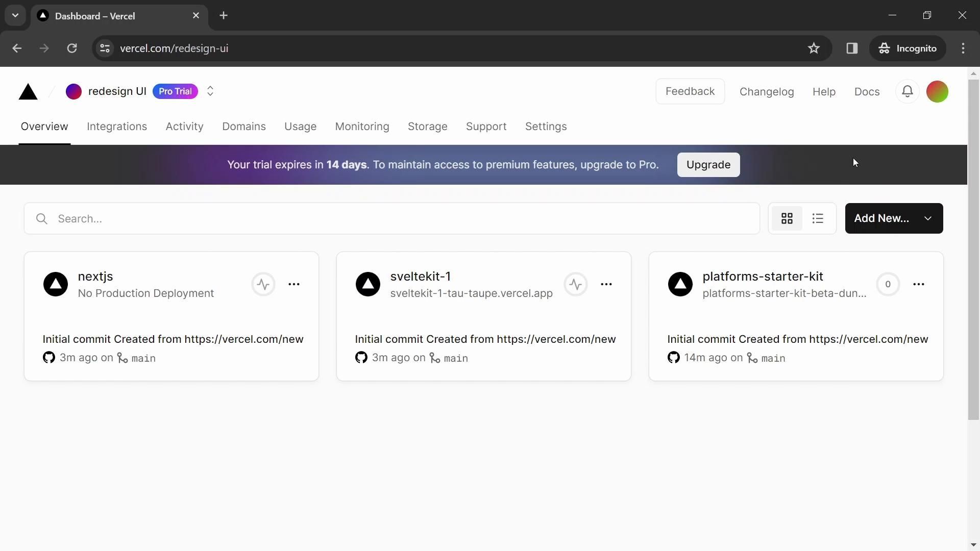The height and width of the screenshot is (551, 980).
Task: Focus the project Search field
Action: pos(391,219)
